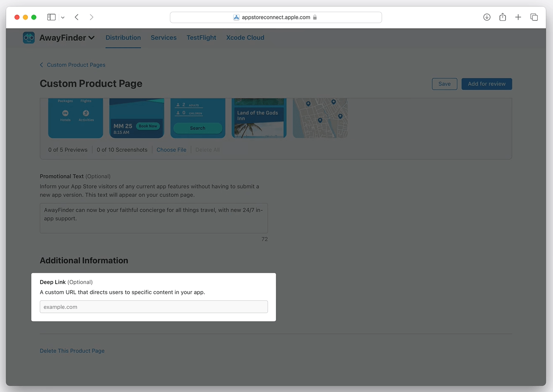Select the map screenshot thumbnail
This screenshot has height=392, width=553.
tap(320, 118)
